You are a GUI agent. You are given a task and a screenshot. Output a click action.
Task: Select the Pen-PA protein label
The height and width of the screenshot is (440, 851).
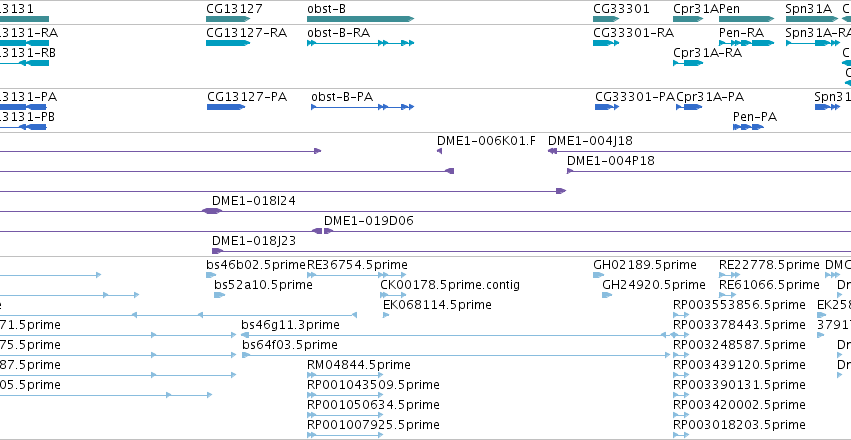point(754,117)
